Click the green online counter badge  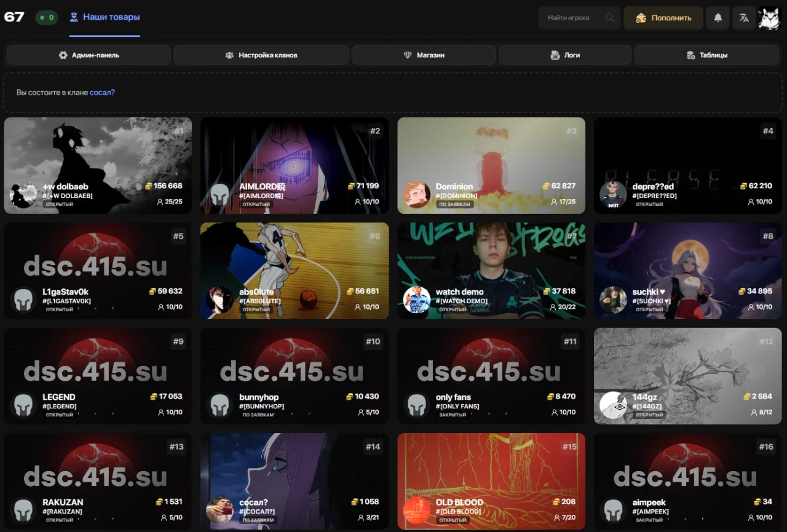47,17
